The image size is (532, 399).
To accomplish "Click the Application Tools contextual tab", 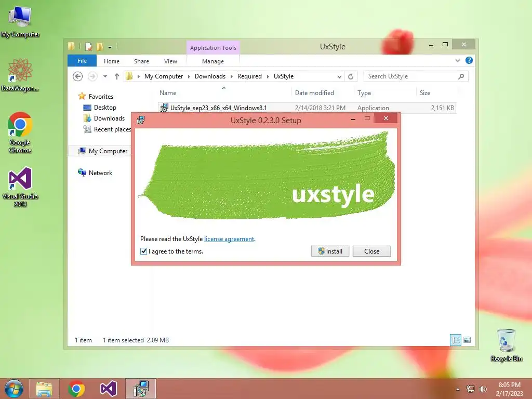I will (x=213, y=48).
